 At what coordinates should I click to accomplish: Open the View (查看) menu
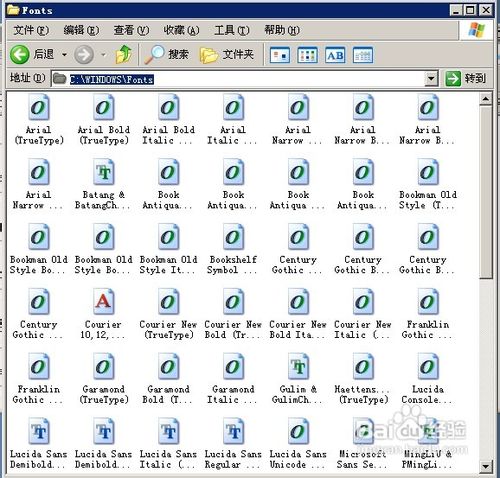[131, 30]
